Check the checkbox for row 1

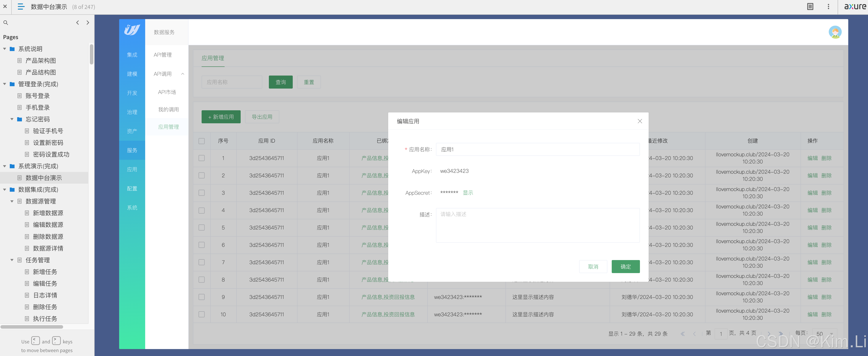tap(202, 158)
